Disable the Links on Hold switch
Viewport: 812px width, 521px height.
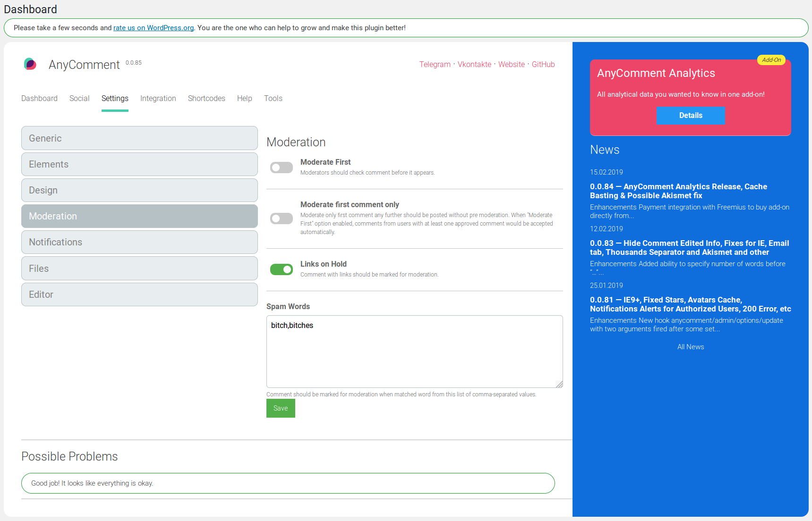282,269
